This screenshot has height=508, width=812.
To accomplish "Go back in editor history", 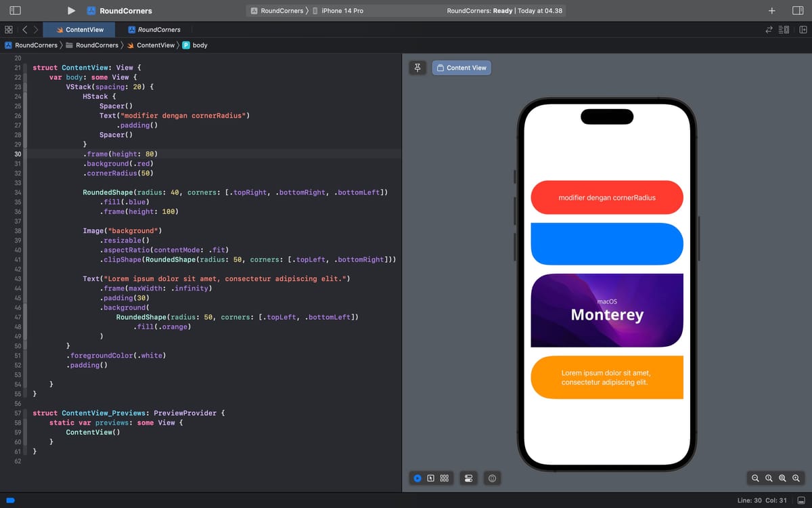I will (24, 30).
